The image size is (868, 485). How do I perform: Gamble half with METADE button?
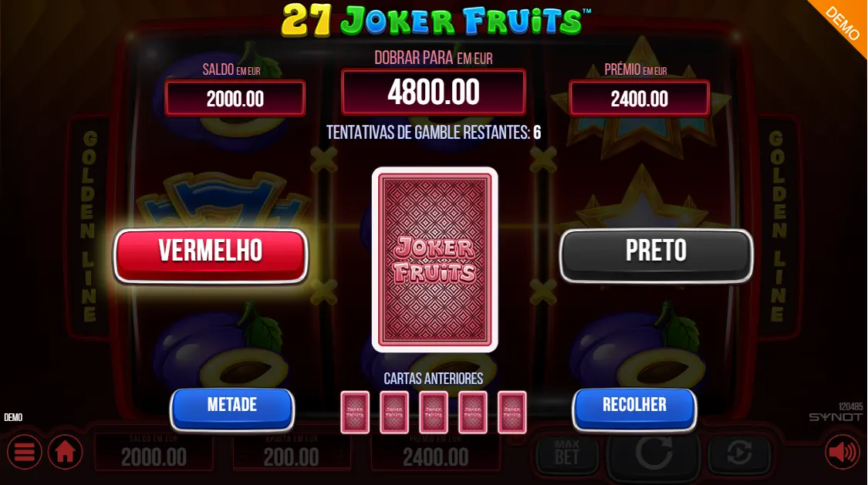click(232, 409)
